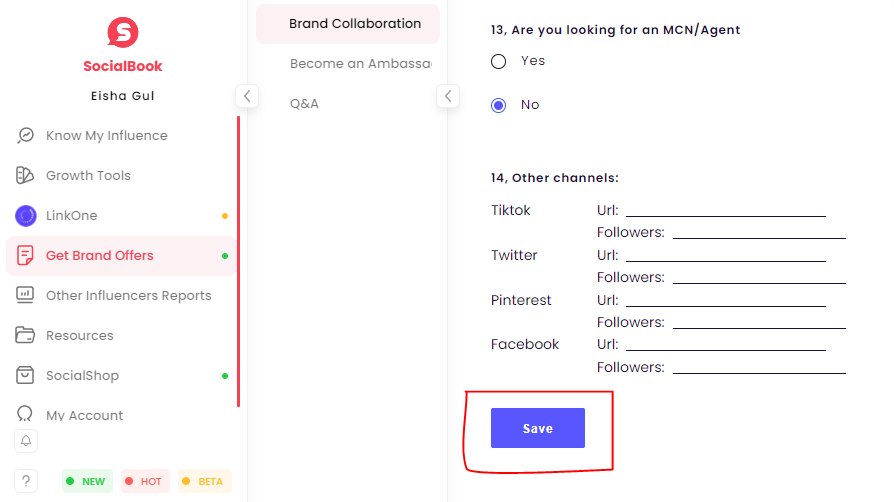Image resolution: width=894 pixels, height=502 pixels.
Task: Switch to Become an Ambassador tab
Action: [359, 64]
